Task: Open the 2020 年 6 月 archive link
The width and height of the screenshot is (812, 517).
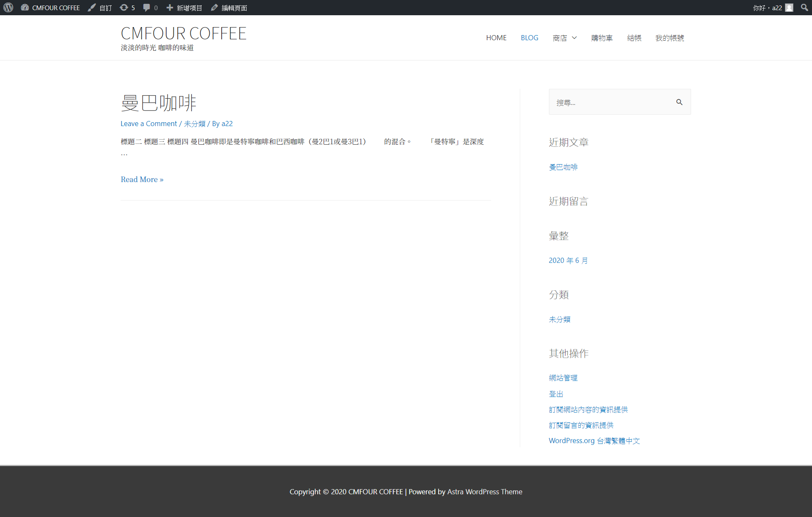Action: point(568,261)
